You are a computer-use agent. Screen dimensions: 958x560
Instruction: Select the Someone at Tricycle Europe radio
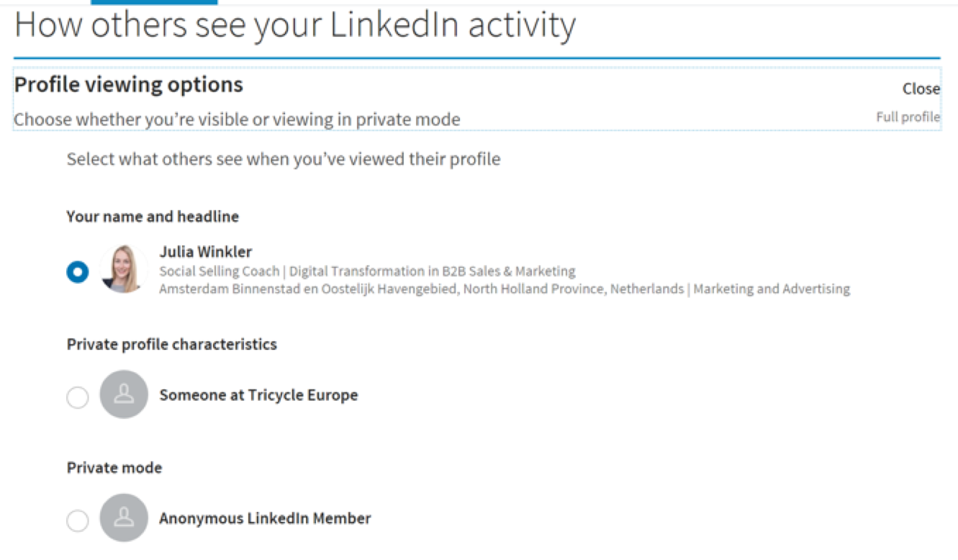click(78, 397)
